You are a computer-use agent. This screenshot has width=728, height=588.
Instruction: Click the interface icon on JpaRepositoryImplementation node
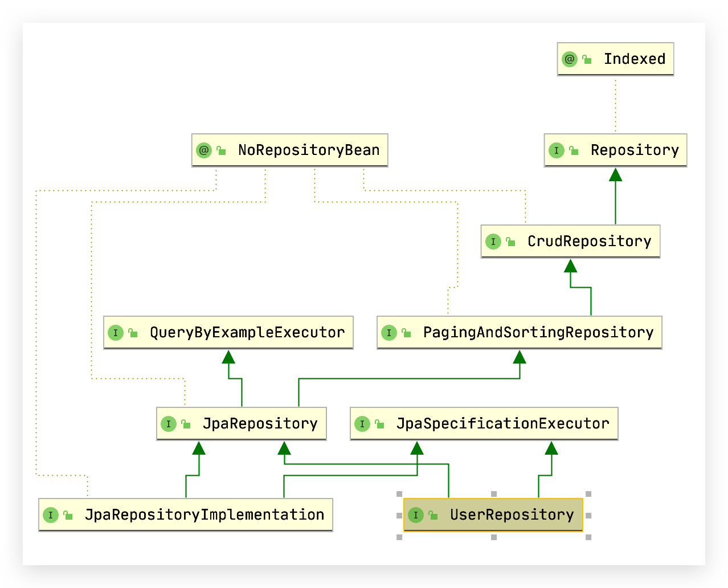click(x=50, y=515)
